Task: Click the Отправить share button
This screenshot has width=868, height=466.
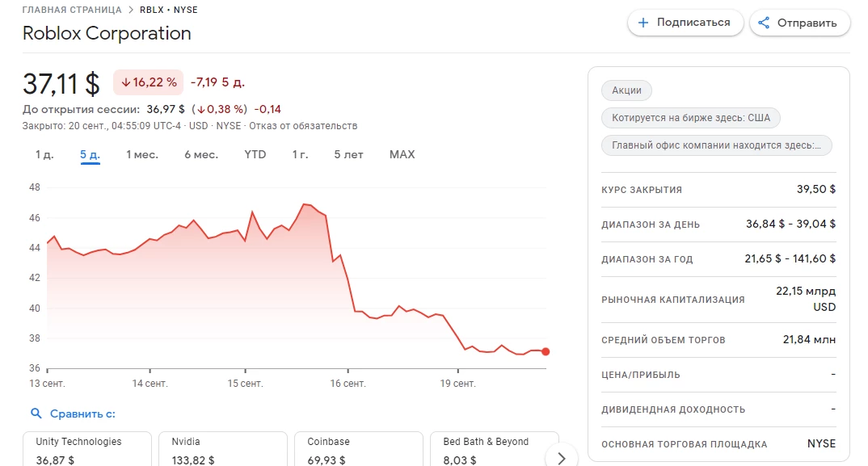Action: [800, 23]
